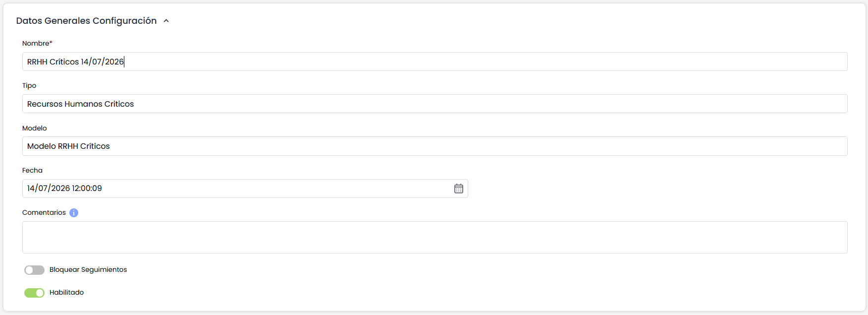868x315 pixels.
Task: Click the text RRHH Críticos 14/07/2026
Action: tap(75, 62)
